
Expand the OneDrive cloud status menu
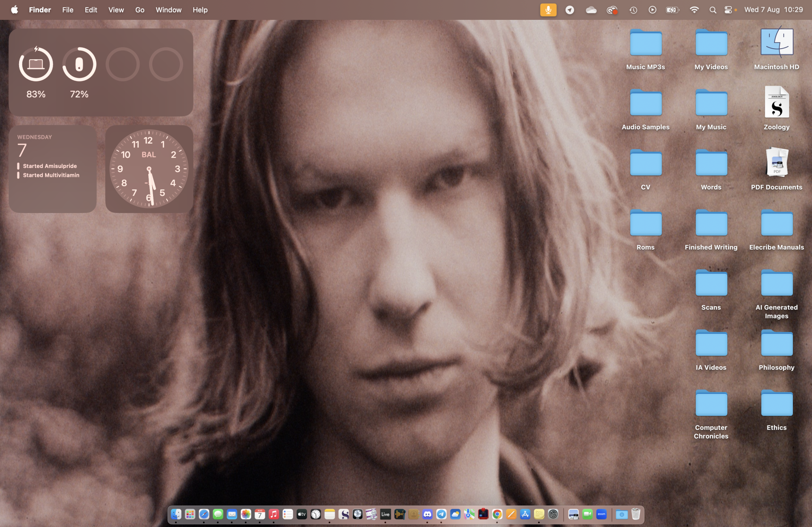591,10
